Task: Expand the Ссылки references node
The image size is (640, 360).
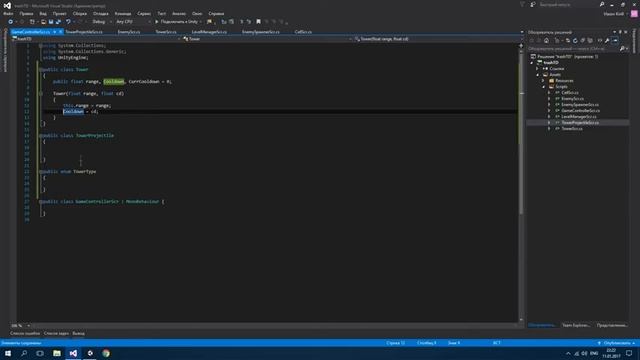Action: (538, 69)
